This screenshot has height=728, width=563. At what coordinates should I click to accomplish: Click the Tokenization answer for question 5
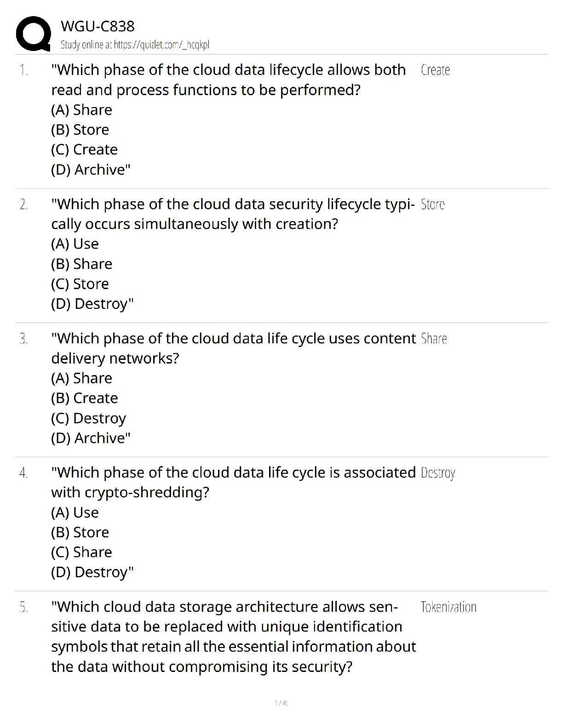(x=448, y=607)
